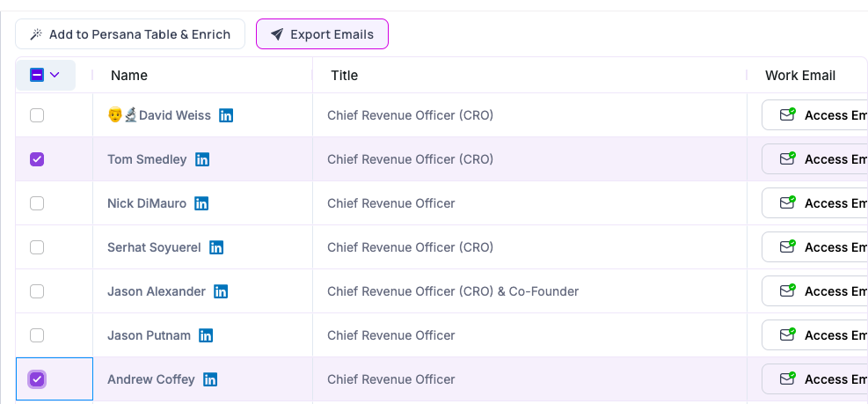Image resolution: width=868 pixels, height=404 pixels.
Task: Click Add to Persana Table & Enrich
Action: pyautogui.click(x=130, y=34)
